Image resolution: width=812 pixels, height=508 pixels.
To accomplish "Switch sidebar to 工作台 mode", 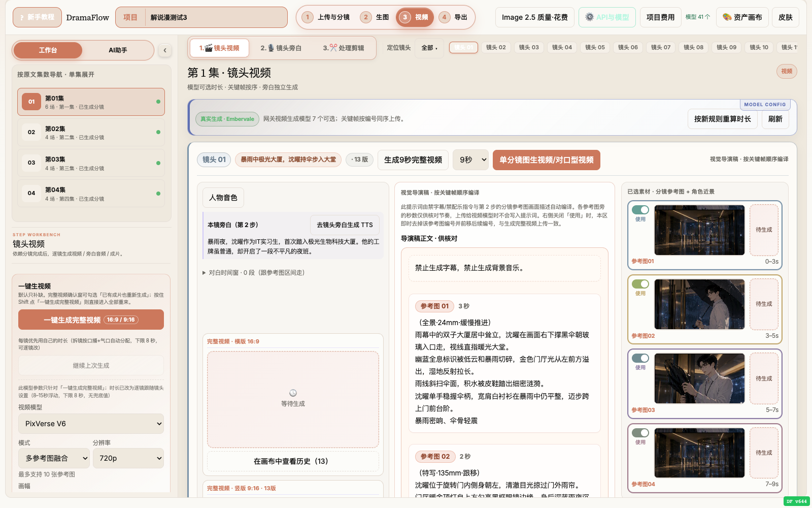I will (x=48, y=50).
